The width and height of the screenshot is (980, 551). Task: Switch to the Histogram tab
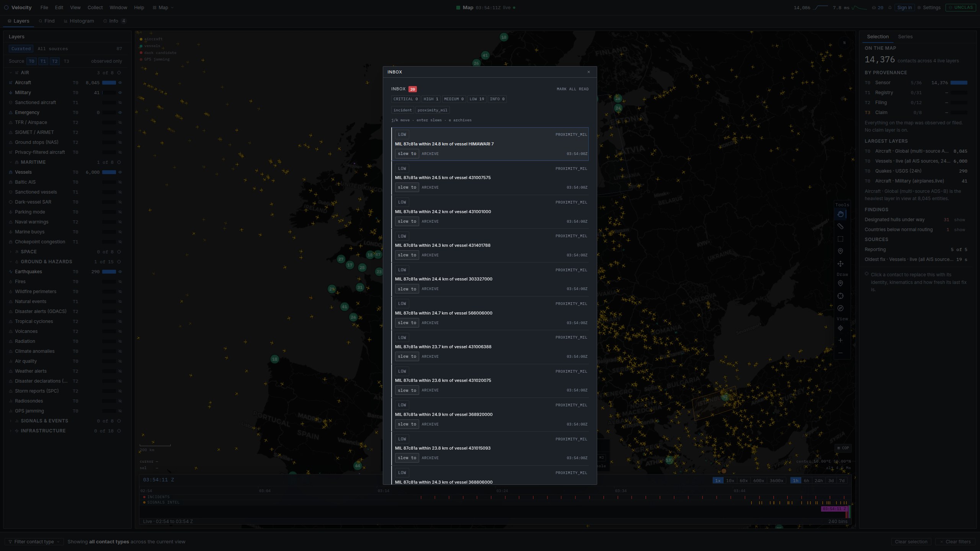click(x=79, y=21)
